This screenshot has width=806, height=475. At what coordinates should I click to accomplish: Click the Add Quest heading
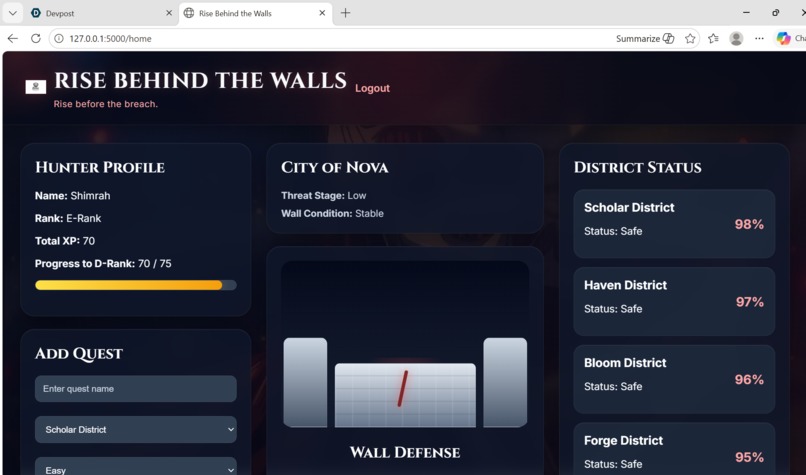tap(79, 354)
